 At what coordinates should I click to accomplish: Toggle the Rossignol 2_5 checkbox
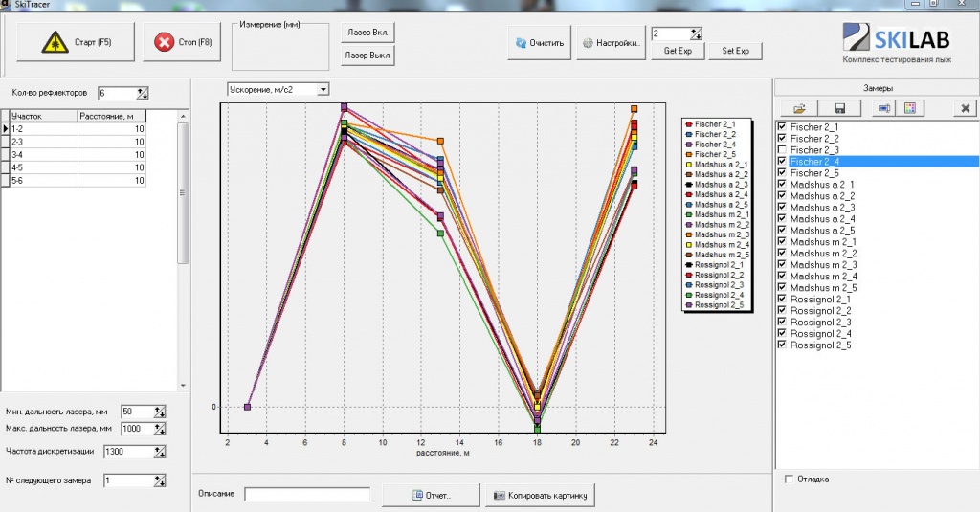click(x=782, y=345)
